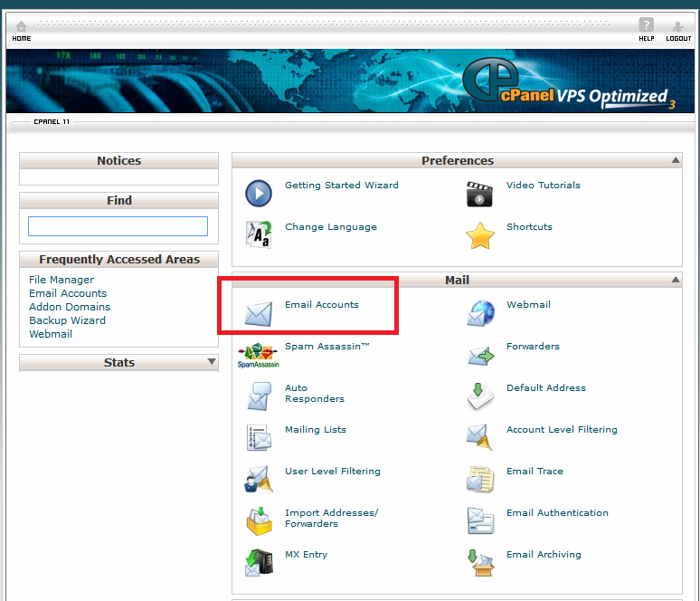Open Video Tutorials clapperboard icon
The width and height of the screenshot is (700, 601).
coord(480,194)
